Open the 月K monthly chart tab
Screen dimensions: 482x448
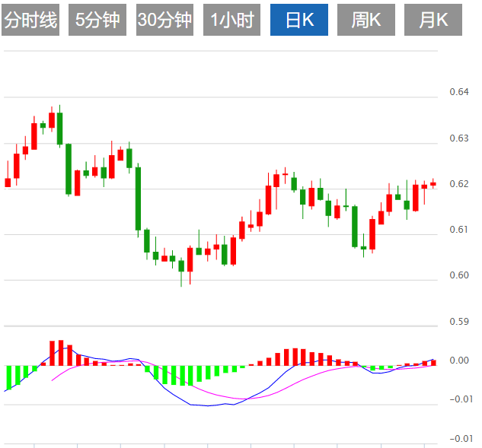click(433, 21)
